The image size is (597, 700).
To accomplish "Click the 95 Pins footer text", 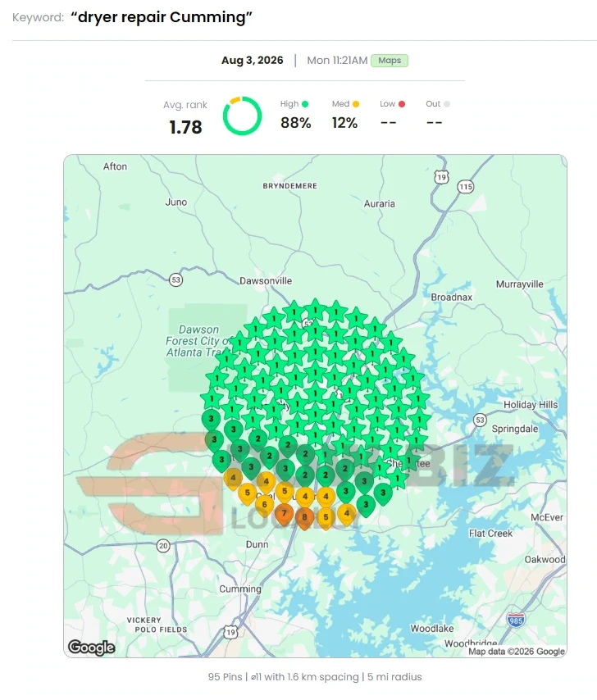I will click(x=225, y=677).
